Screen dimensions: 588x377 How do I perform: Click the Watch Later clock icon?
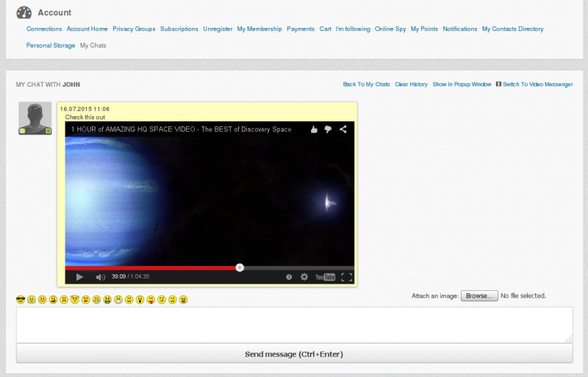click(x=289, y=277)
